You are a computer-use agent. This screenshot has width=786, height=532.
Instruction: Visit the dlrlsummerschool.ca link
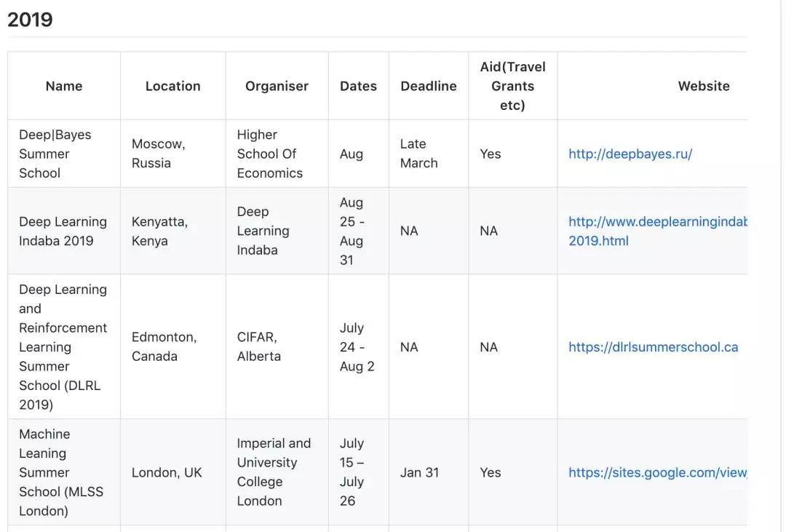click(x=653, y=347)
